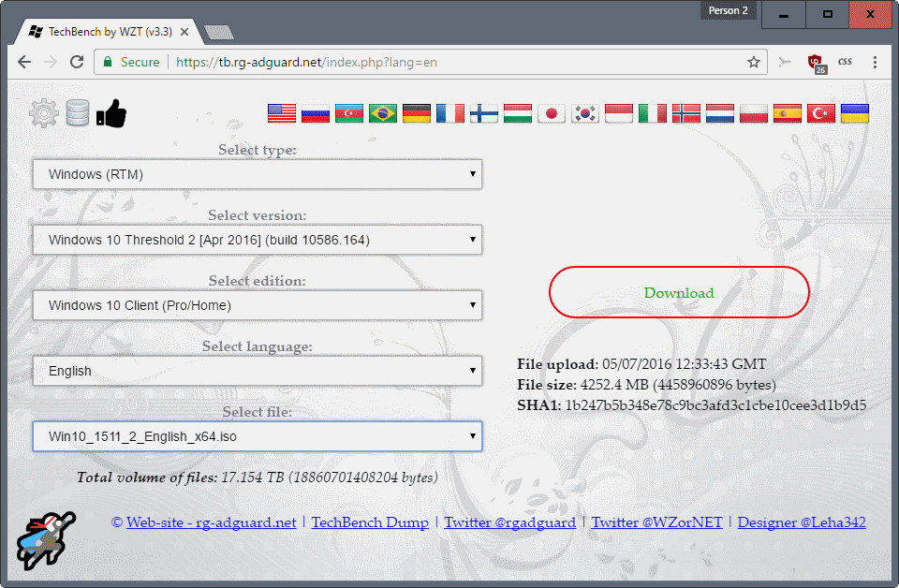Screen dimensions: 899x588
Task: Open the Select type dropdown showing Windows (RTM)
Action: (258, 174)
